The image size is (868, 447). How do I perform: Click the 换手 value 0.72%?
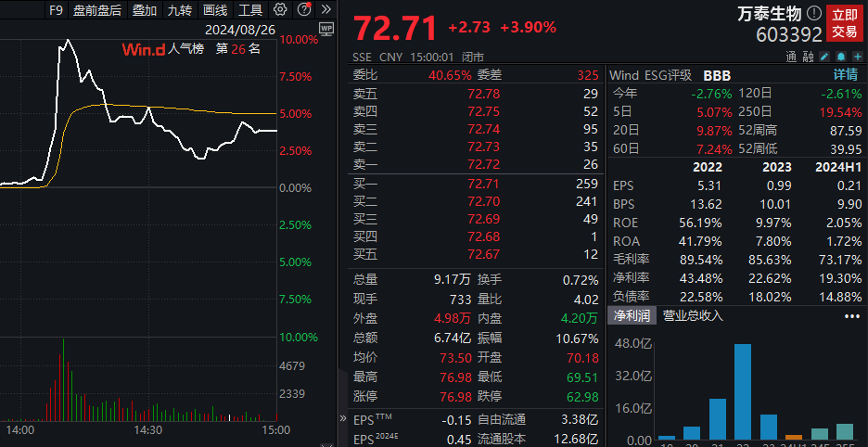[581, 280]
